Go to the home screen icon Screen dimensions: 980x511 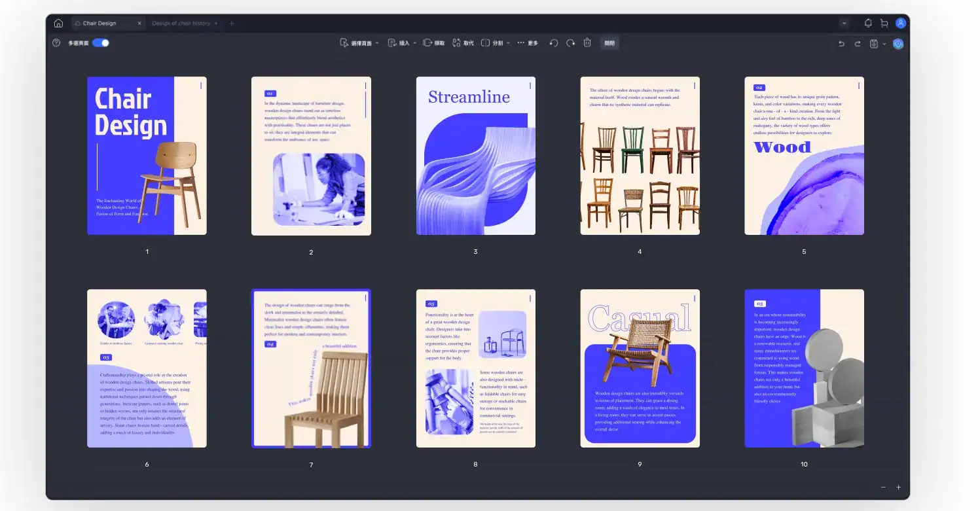coord(58,24)
